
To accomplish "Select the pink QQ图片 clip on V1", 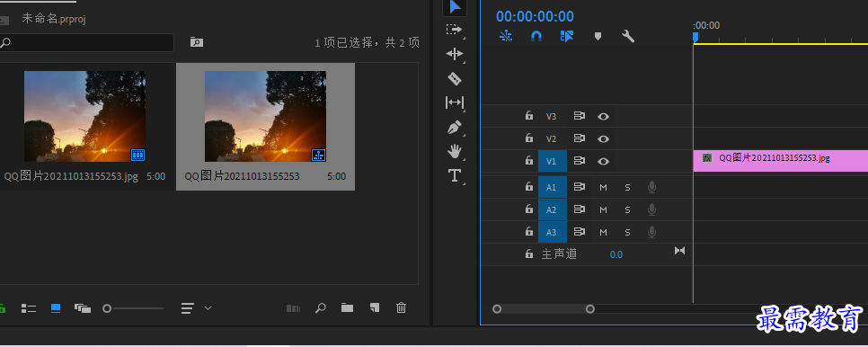I will (781, 161).
